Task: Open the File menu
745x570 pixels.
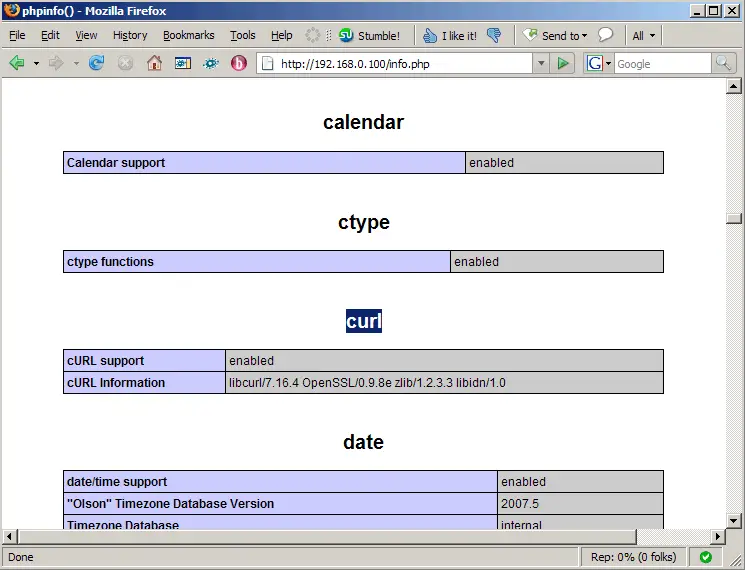Action: click(x=17, y=35)
